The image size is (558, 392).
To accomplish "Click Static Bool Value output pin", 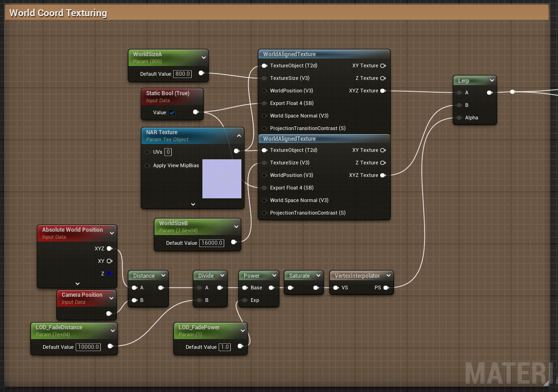I will (196, 112).
